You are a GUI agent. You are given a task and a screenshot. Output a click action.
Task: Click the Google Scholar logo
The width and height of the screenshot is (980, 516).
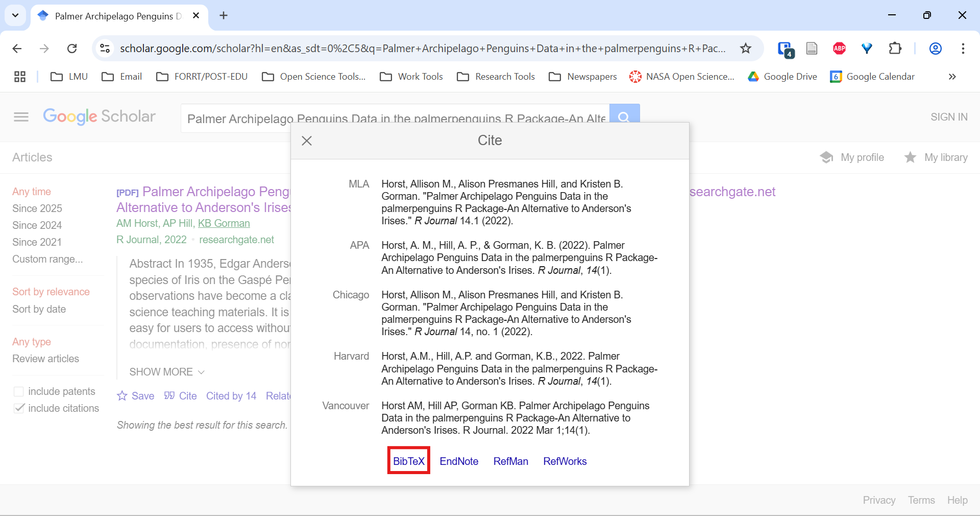99,116
